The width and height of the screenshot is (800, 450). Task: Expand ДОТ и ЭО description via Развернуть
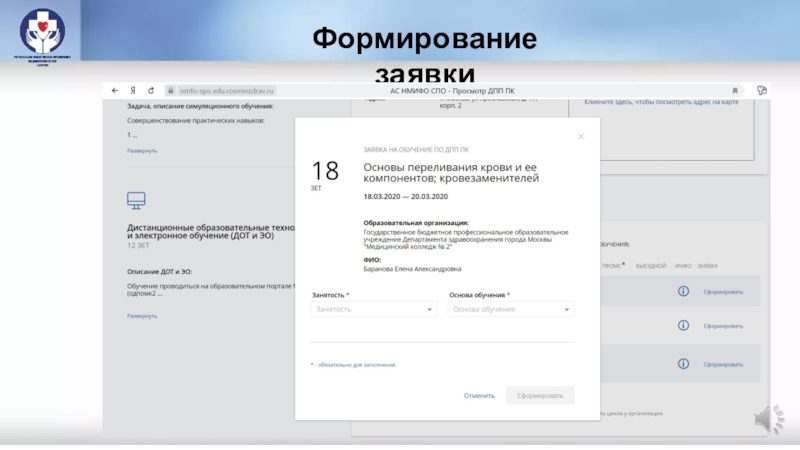coord(141,316)
